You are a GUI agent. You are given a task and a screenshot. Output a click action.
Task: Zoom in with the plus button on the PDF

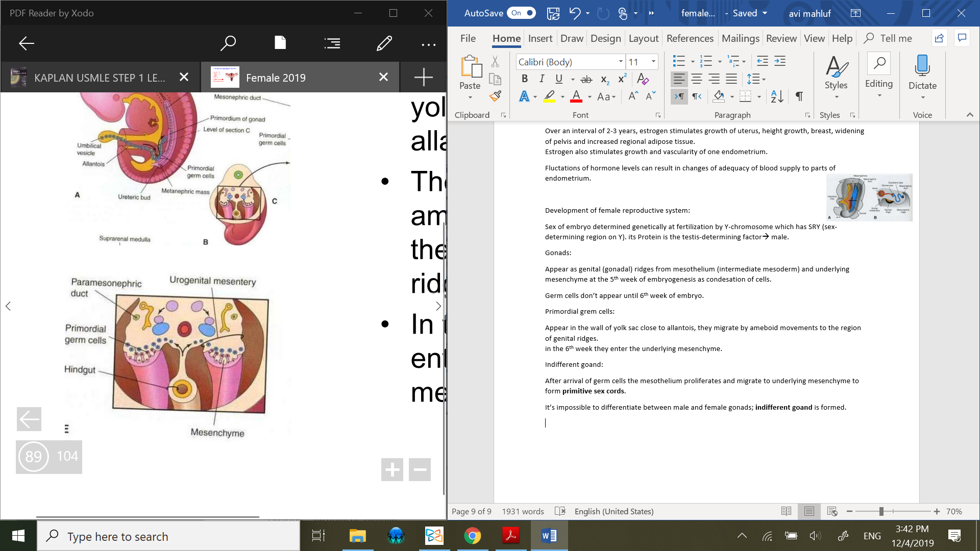click(392, 469)
